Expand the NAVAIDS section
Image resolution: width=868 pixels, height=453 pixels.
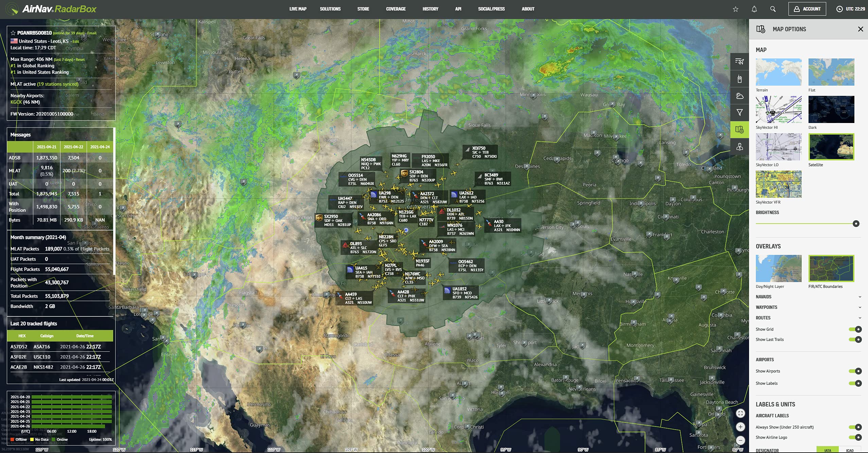[860, 297]
